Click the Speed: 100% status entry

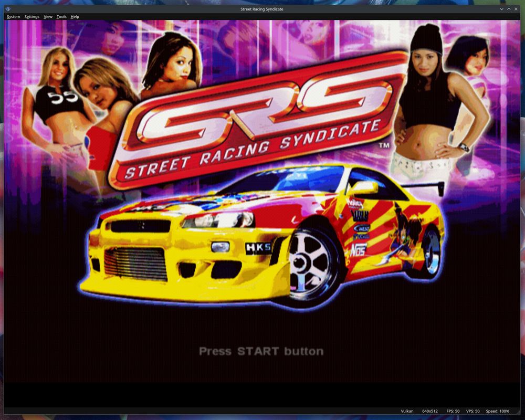point(498,411)
